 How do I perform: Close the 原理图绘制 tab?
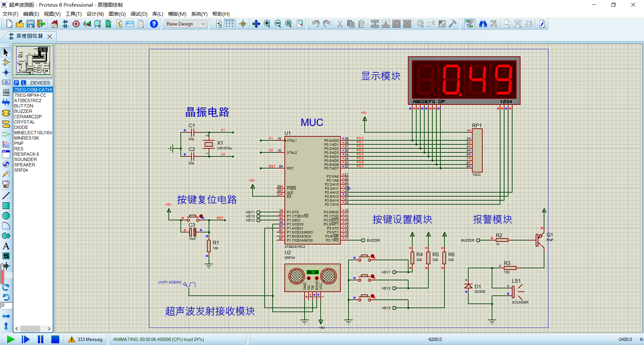pyautogui.click(x=50, y=36)
